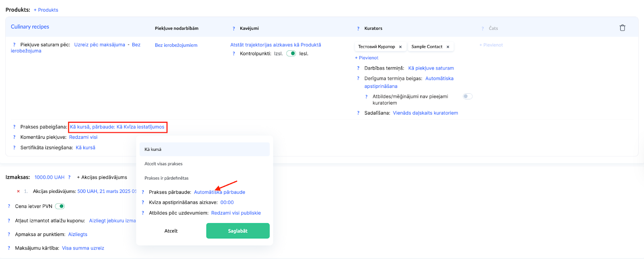Choose Prakses ir pārdefinētas option

[166, 178]
